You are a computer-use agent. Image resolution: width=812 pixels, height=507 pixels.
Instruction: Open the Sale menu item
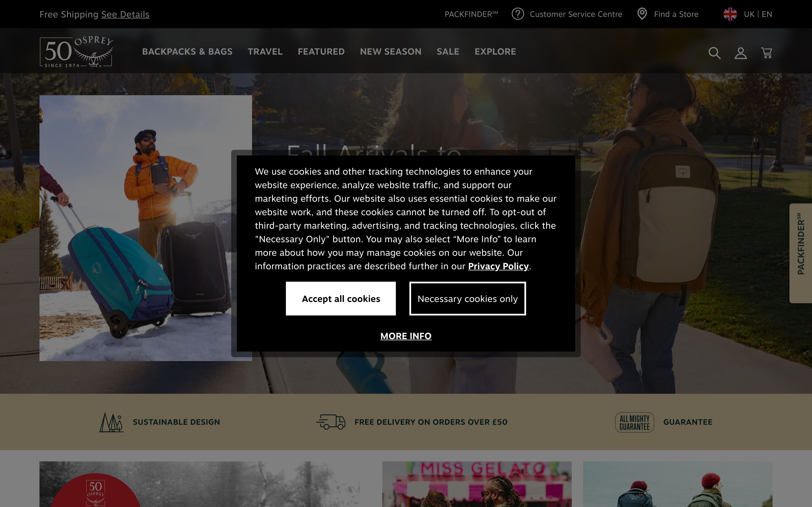click(448, 52)
